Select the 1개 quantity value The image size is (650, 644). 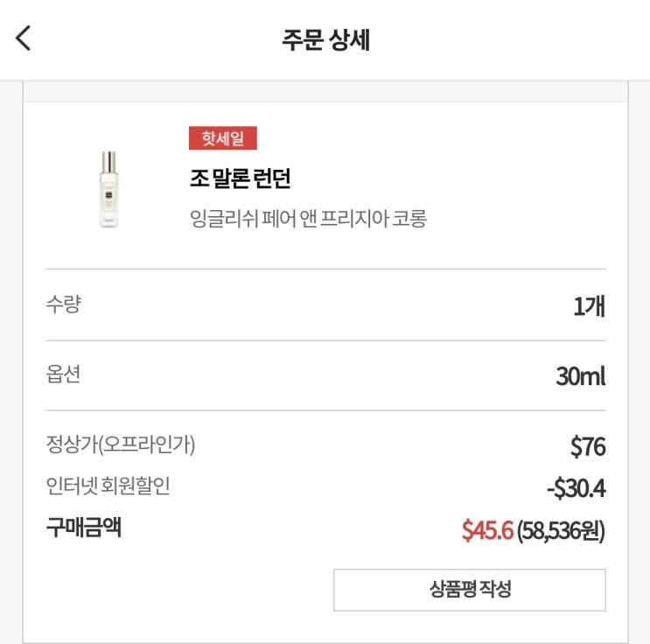click(589, 307)
